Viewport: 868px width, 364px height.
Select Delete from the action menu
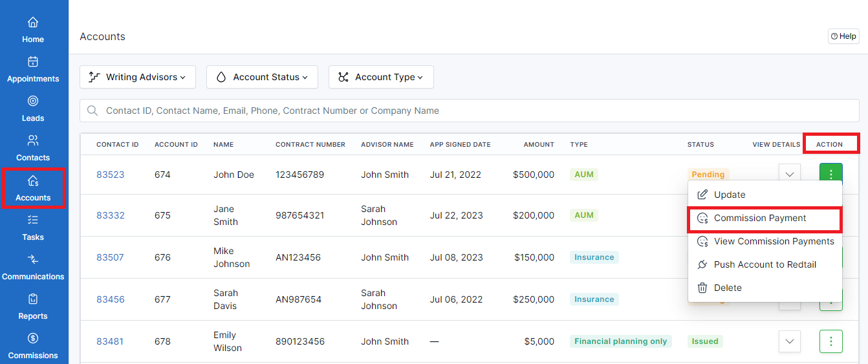pos(765,288)
